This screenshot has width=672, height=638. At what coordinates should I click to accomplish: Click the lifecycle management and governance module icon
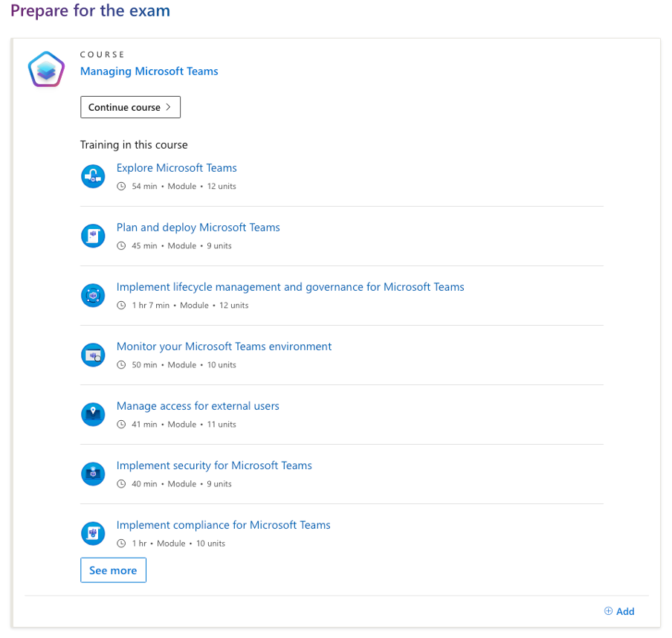pos(93,295)
